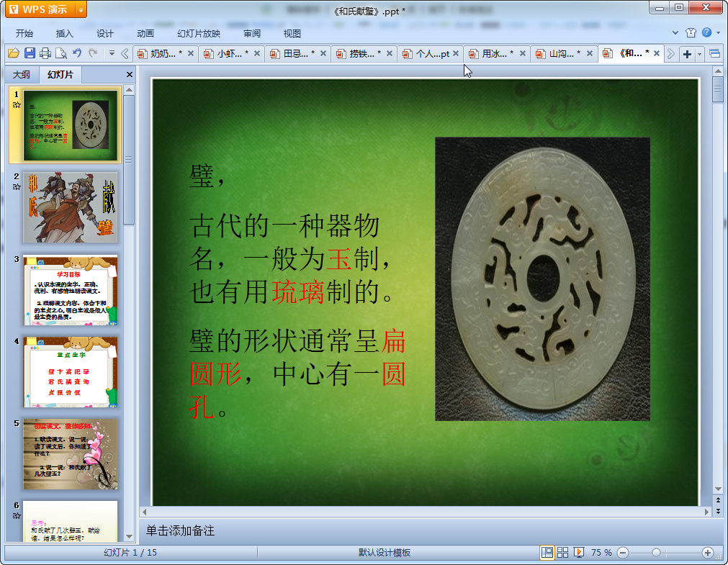Select slide 3 thumbnail 学习目标
This screenshot has width=728, height=565.
coord(70,289)
